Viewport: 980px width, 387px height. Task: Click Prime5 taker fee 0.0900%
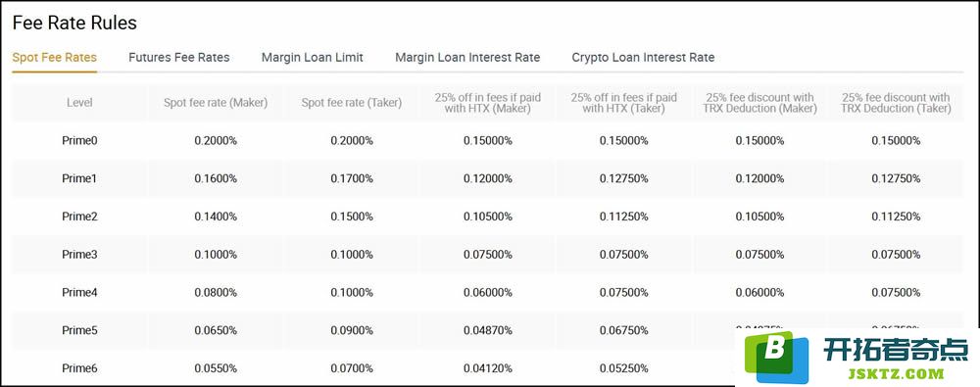click(351, 330)
